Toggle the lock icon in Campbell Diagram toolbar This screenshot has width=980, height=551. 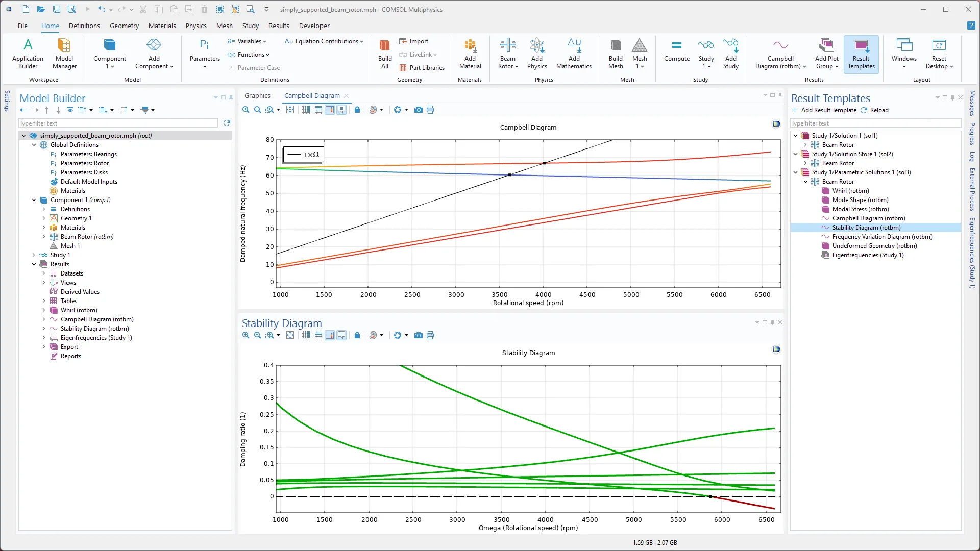coord(357,110)
